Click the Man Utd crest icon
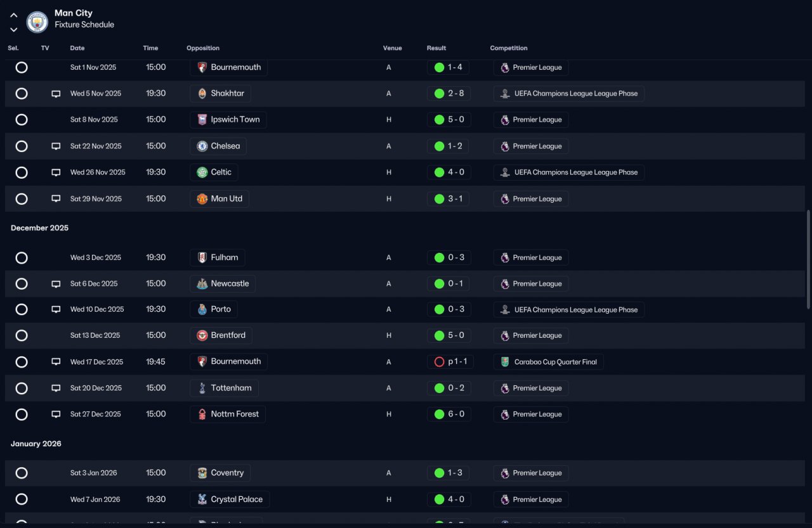This screenshot has width=812, height=528. [x=202, y=199]
